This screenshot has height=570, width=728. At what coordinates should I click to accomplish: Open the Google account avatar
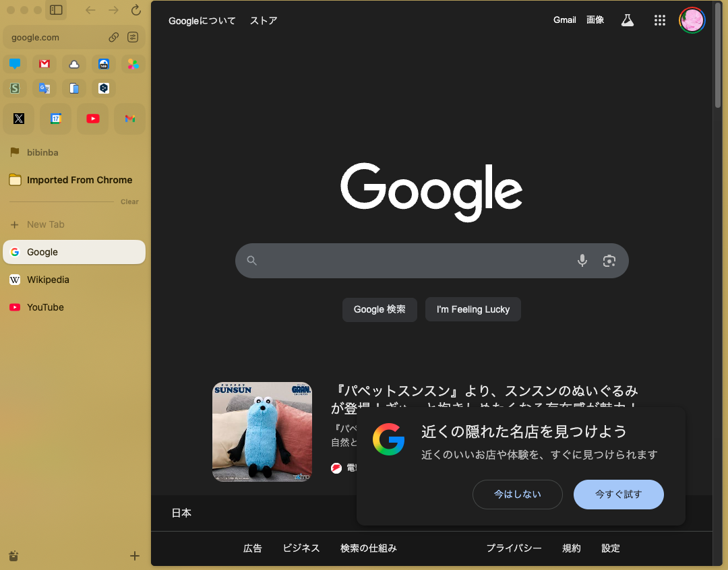tap(692, 20)
